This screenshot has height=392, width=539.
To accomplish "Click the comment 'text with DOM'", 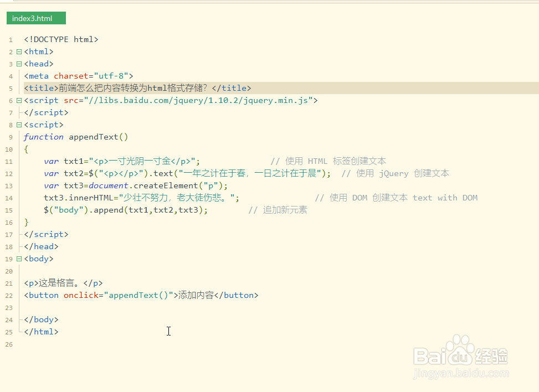I will [445, 198].
